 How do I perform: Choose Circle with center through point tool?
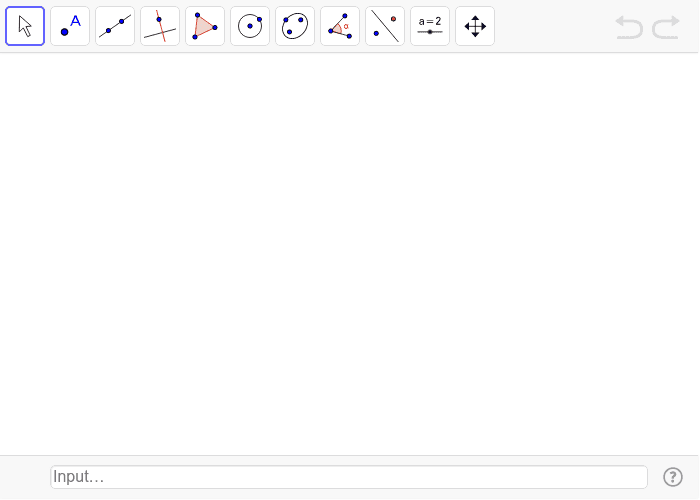coord(250,26)
